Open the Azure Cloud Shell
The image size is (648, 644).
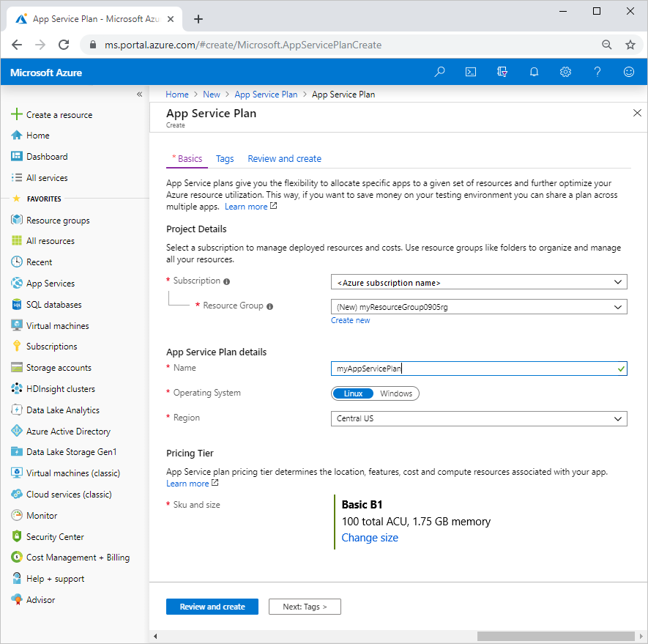coord(471,71)
